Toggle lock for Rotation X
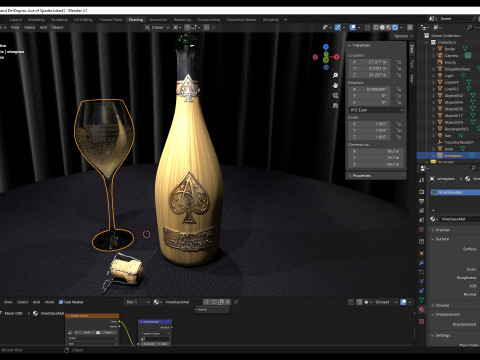The height and width of the screenshot is (360, 480). click(398, 89)
